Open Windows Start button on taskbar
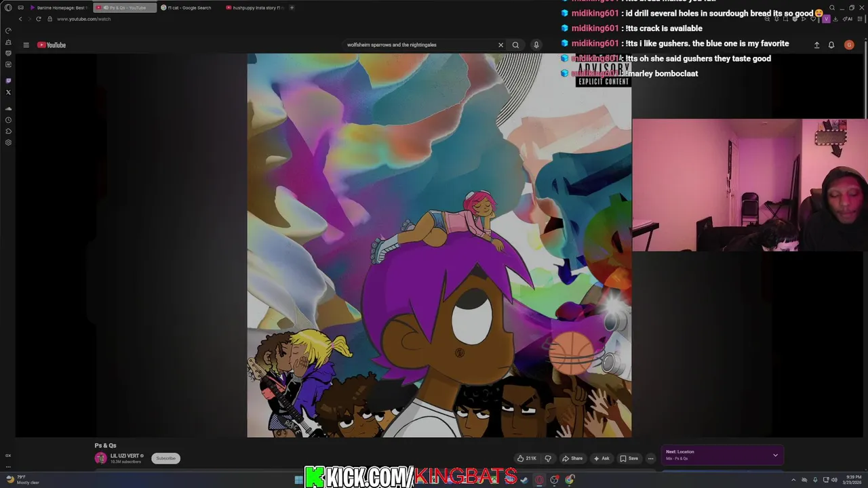Screen dimensions: 868x488 [x=298, y=480]
